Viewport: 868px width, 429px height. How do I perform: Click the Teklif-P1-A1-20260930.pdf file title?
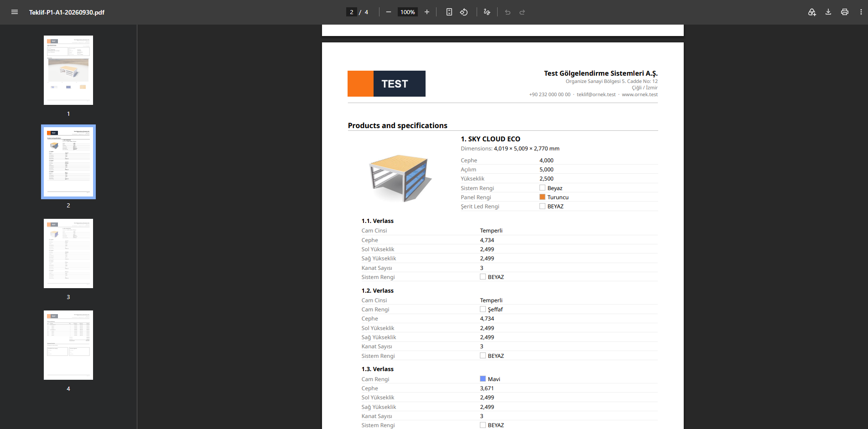pyautogui.click(x=67, y=12)
